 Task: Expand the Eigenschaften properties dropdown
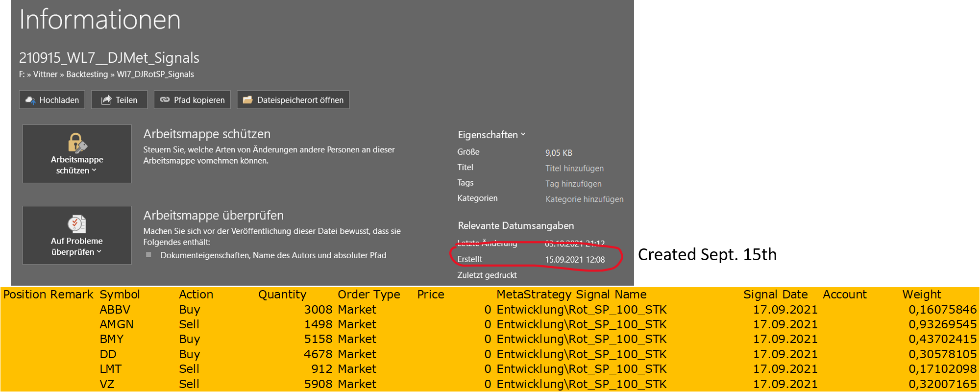click(x=491, y=135)
